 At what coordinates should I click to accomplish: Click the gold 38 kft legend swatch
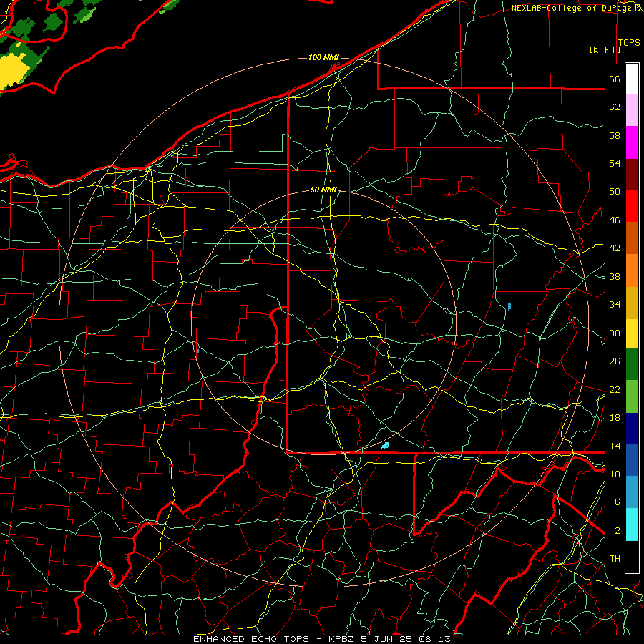(632, 302)
